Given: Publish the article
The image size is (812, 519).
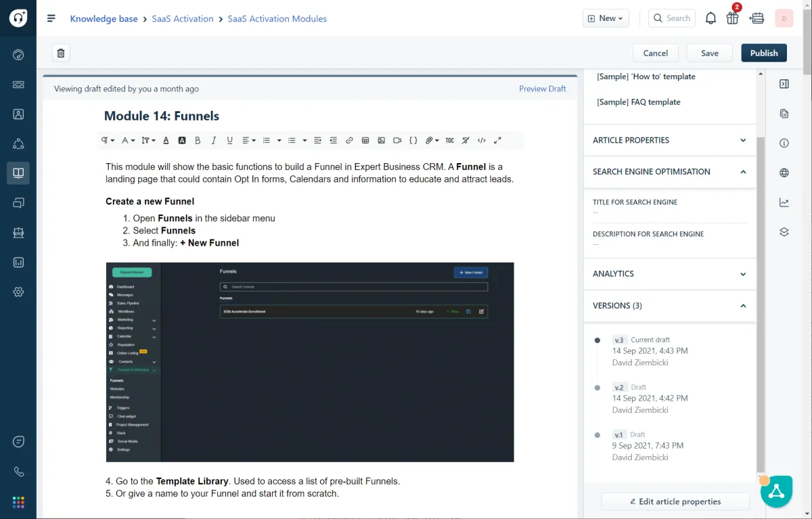Looking at the screenshot, I should tap(764, 53).
